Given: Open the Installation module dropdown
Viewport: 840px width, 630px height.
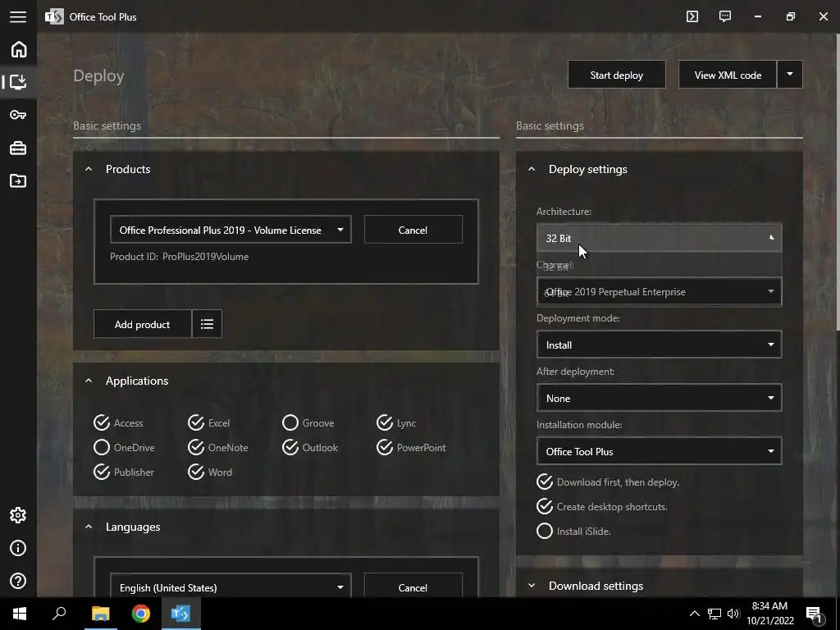Looking at the screenshot, I should pyautogui.click(x=659, y=451).
